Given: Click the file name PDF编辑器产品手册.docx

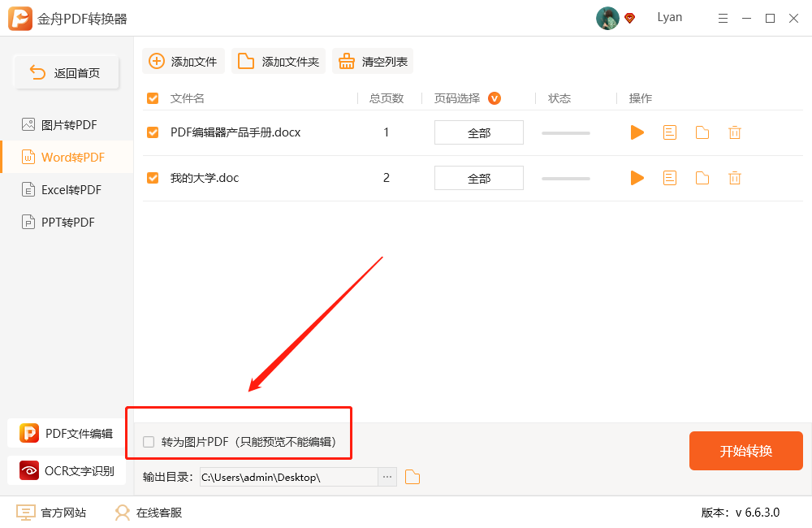Looking at the screenshot, I should (x=235, y=132).
